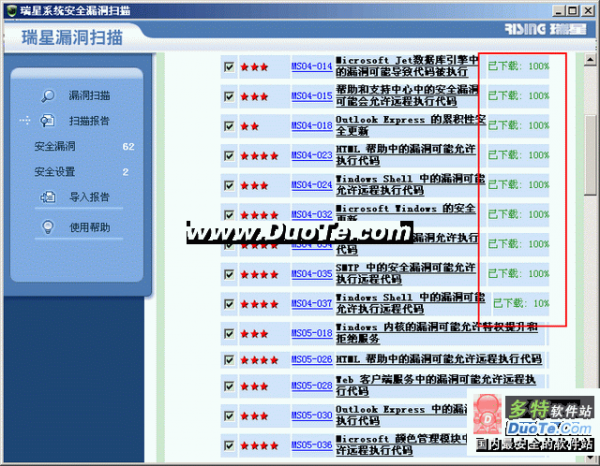
Task: Open the MS04-018 bulletin link
Action: click(312, 125)
